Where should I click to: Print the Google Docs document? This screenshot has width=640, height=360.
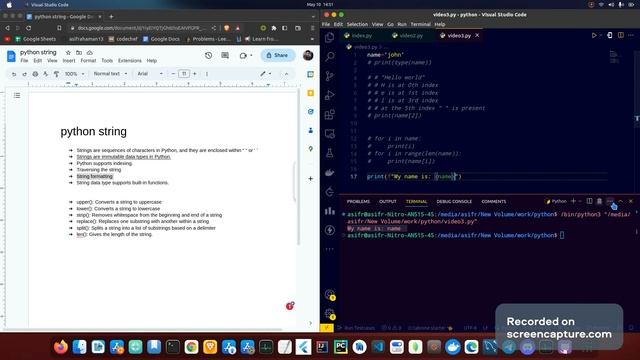click(35, 74)
